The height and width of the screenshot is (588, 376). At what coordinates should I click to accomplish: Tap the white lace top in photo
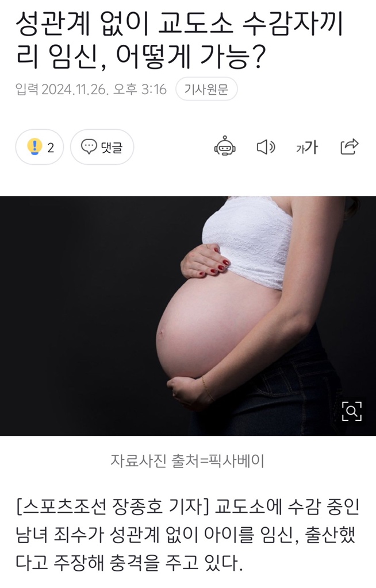pyautogui.click(x=248, y=240)
